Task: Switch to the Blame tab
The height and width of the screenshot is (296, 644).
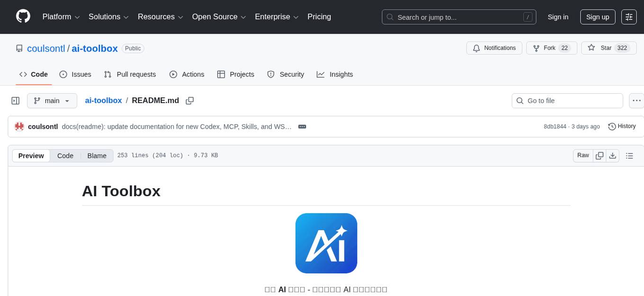Action: pos(97,155)
